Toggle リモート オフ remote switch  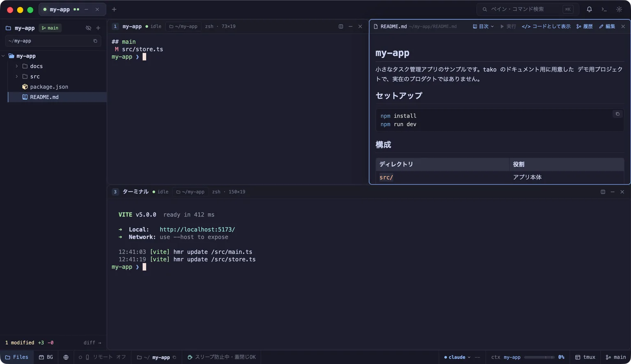click(x=102, y=357)
